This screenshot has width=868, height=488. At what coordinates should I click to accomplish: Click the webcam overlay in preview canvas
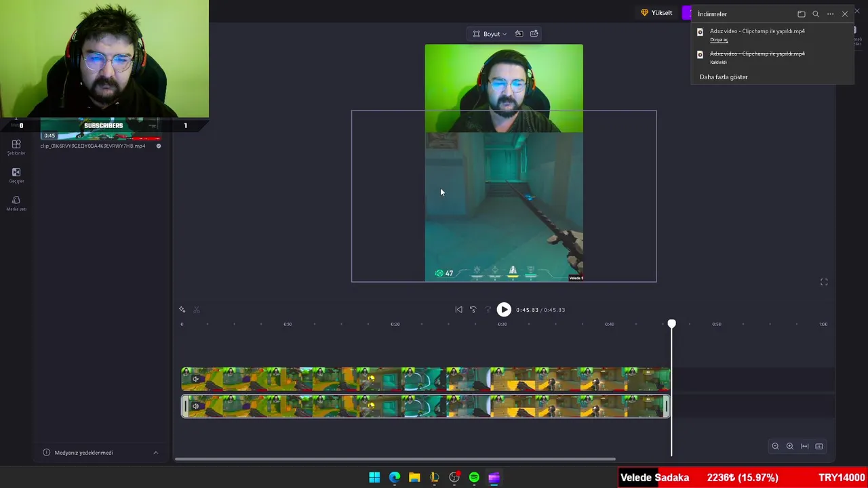504,89
